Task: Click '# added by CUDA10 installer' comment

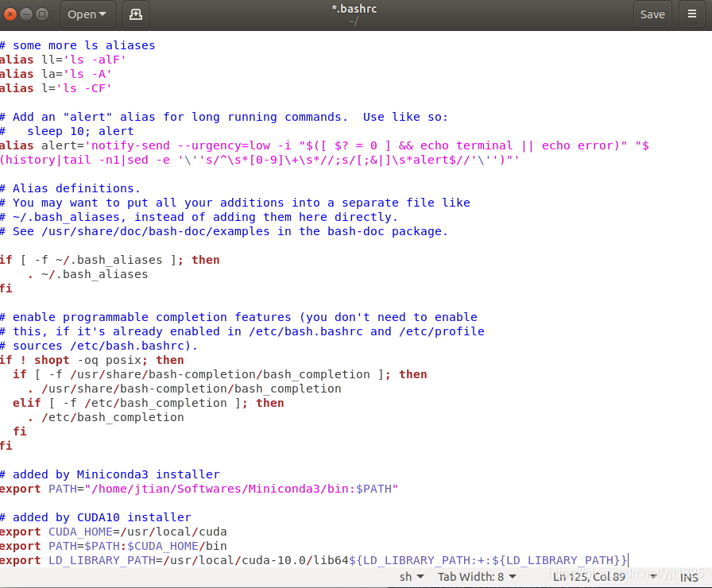Action: point(95,517)
